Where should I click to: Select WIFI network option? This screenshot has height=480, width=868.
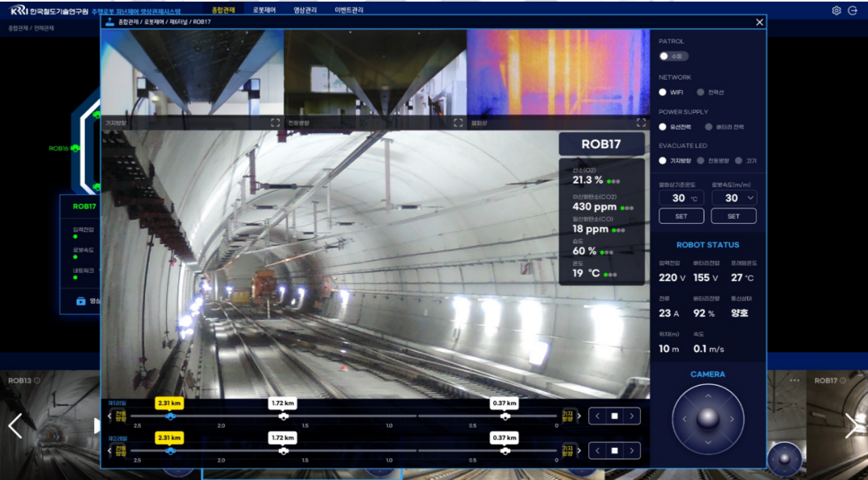coord(662,93)
